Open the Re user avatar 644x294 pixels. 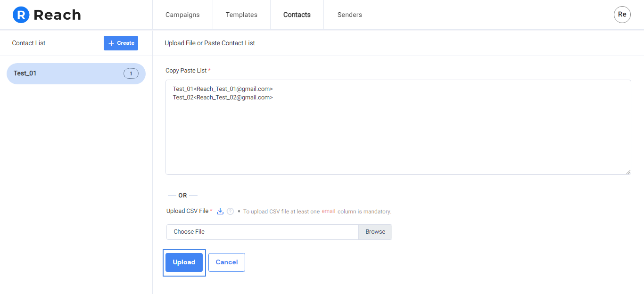pyautogui.click(x=622, y=15)
